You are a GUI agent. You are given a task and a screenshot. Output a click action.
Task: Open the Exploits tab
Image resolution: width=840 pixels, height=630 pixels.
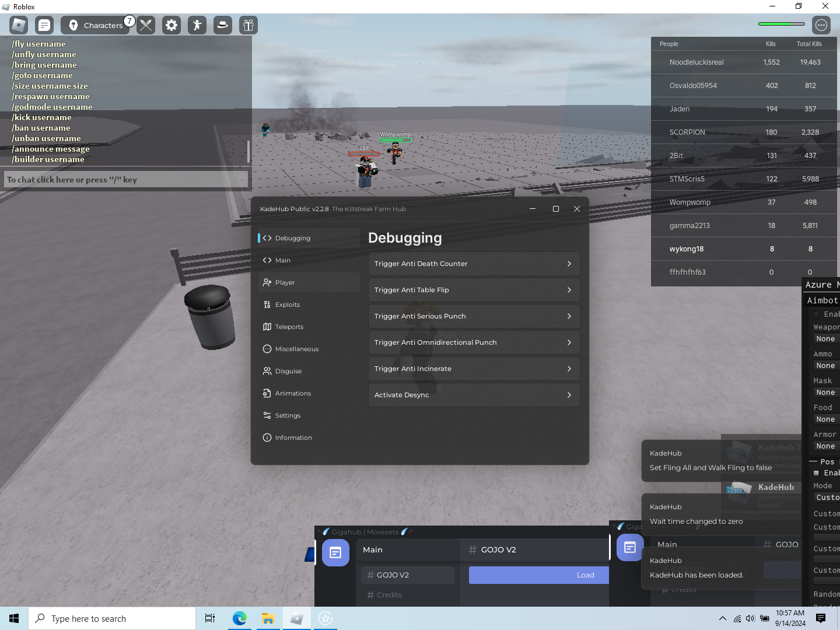pos(309,304)
